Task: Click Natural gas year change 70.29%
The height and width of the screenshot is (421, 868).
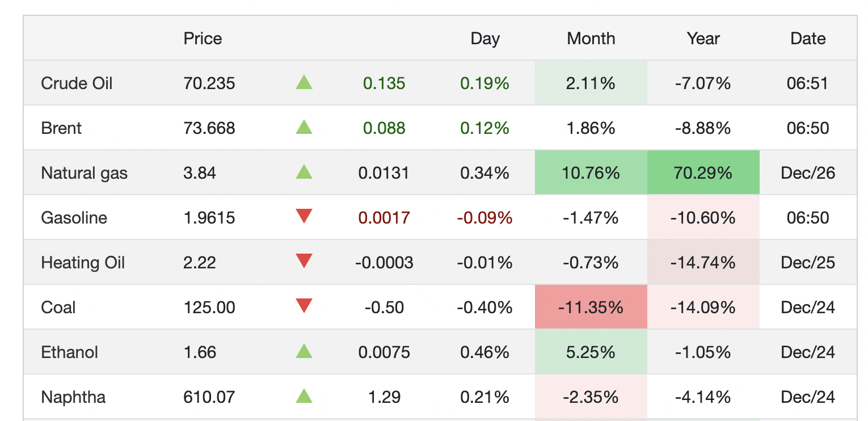Action: (x=703, y=173)
